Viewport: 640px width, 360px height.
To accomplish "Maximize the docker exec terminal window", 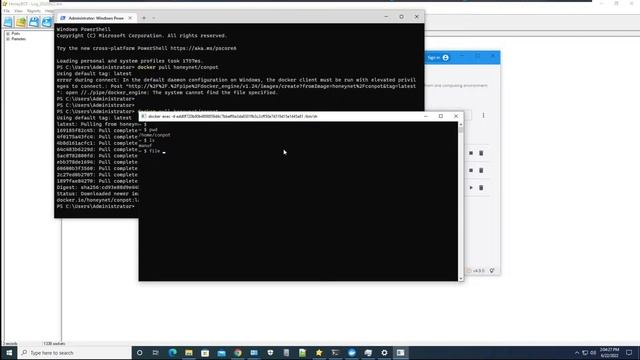I will point(441,116).
